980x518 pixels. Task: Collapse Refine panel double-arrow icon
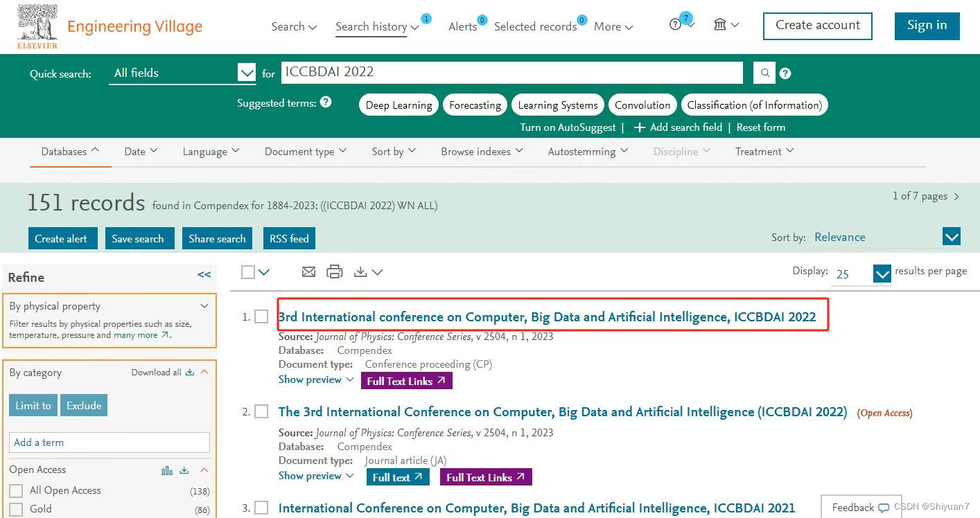[x=204, y=275]
